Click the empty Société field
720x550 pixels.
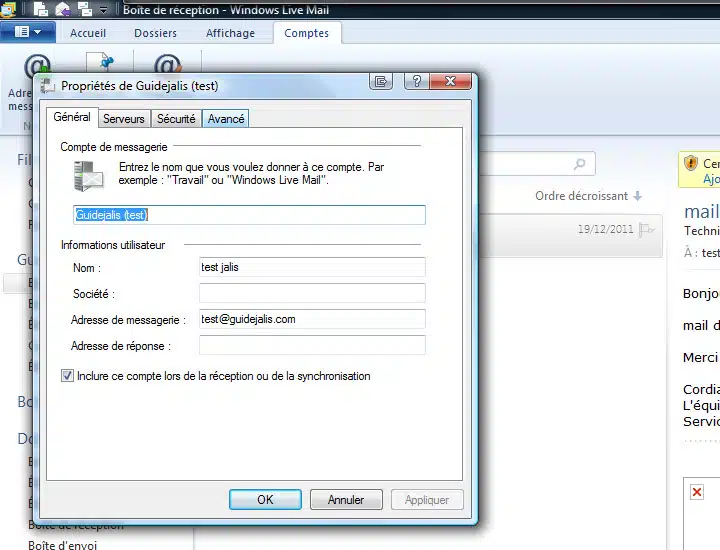(312, 293)
